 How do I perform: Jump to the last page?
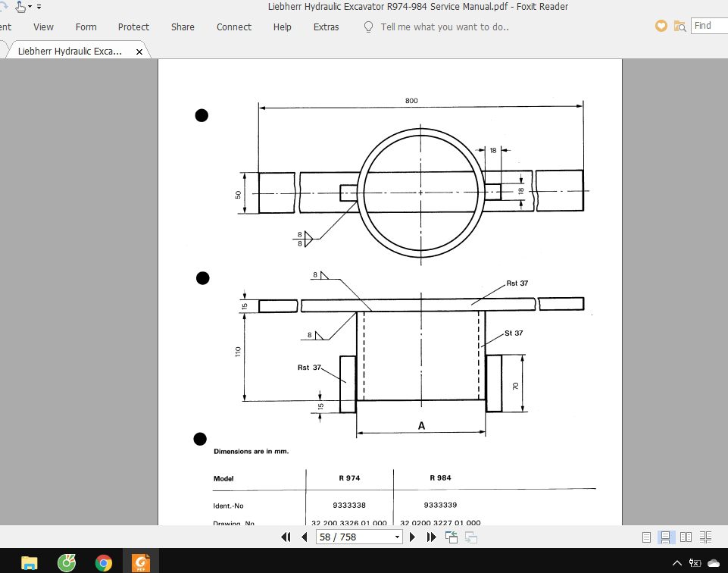[x=431, y=537]
